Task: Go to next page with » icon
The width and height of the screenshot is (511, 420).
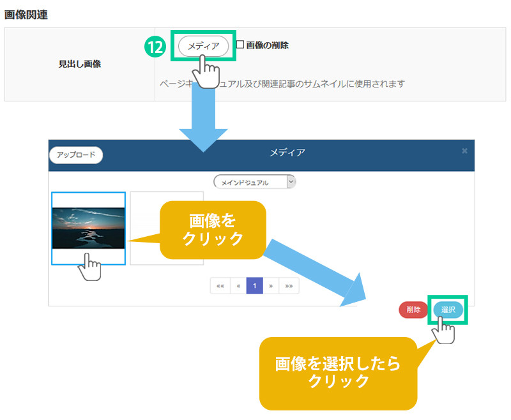Action: pyautogui.click(x=271, y=286)
